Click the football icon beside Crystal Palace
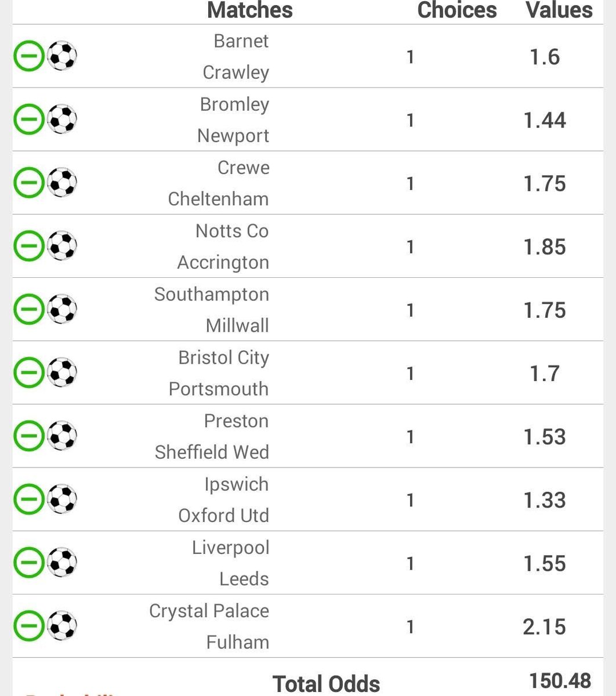The image size is (616, 696). click(61, 626)
